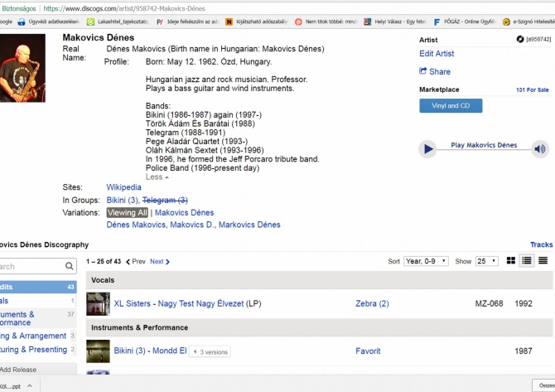Collapse the profile with Less link
The image size is (555, 392).
point(157,177)
